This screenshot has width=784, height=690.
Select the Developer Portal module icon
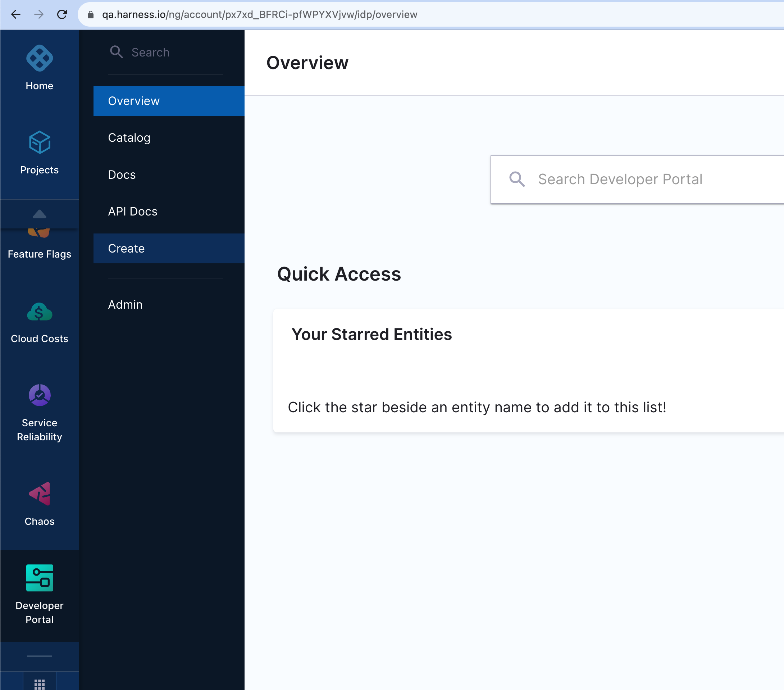click(x=40, y=577)
